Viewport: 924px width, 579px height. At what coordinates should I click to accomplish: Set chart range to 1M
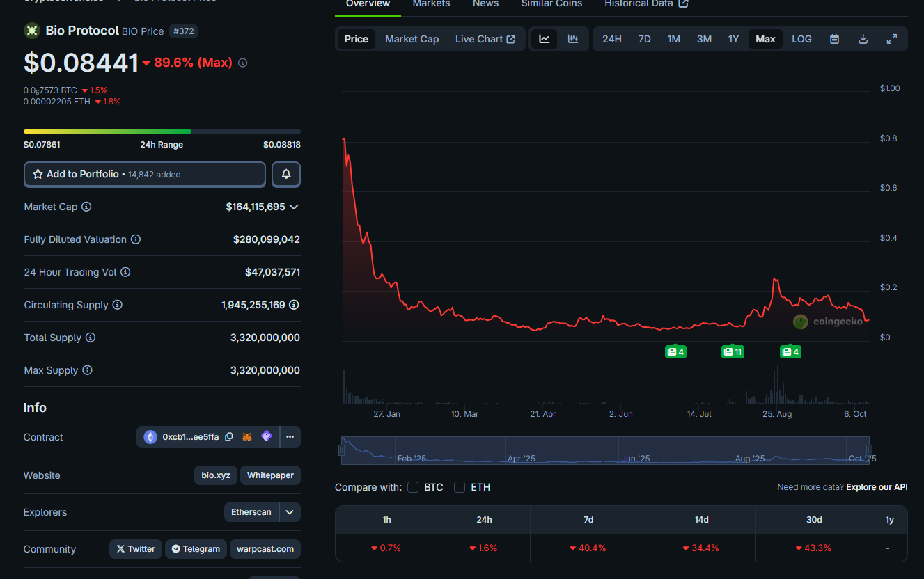click(x=673, y=39)
